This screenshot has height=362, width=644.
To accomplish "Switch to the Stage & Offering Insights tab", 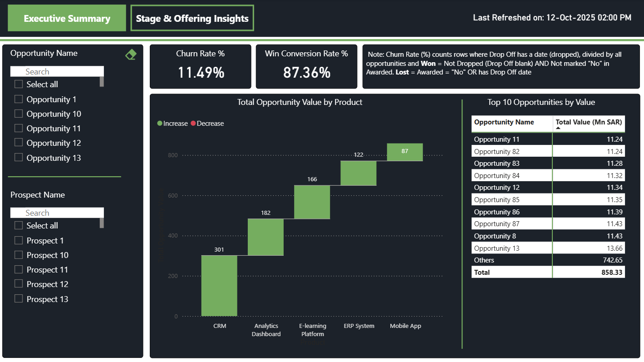I will 192,18.
